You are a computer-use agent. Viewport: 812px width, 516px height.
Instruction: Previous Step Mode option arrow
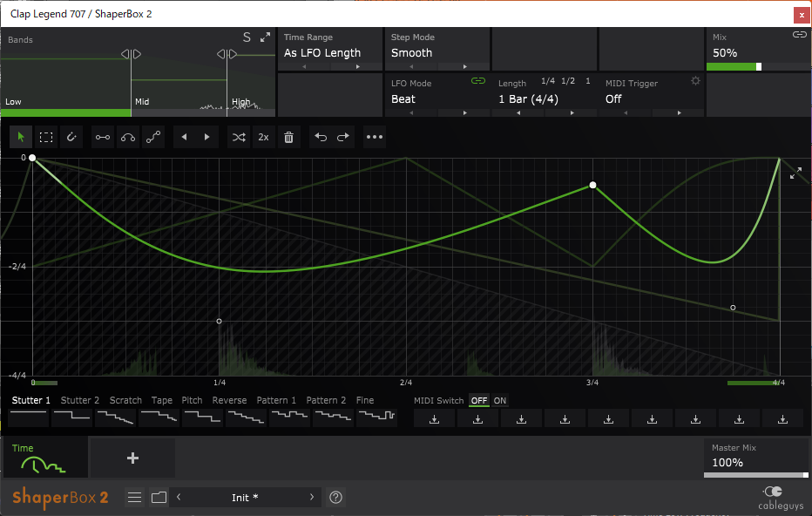412,67
